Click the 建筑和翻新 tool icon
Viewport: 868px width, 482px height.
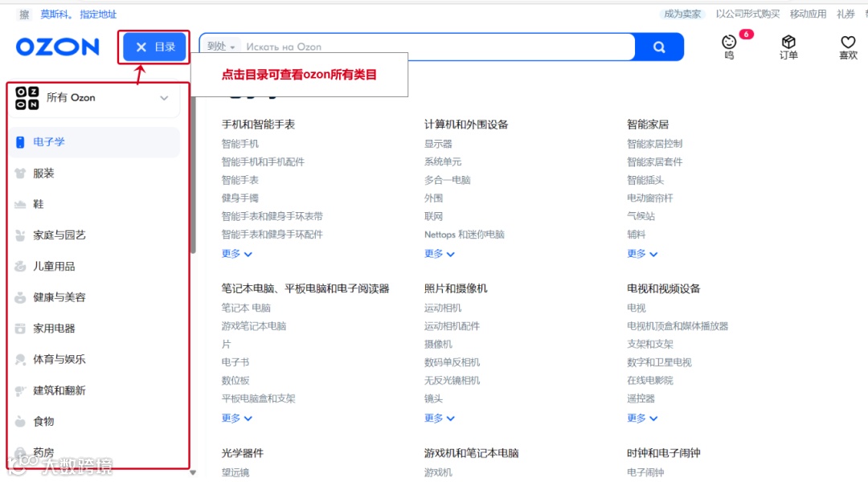20,390
